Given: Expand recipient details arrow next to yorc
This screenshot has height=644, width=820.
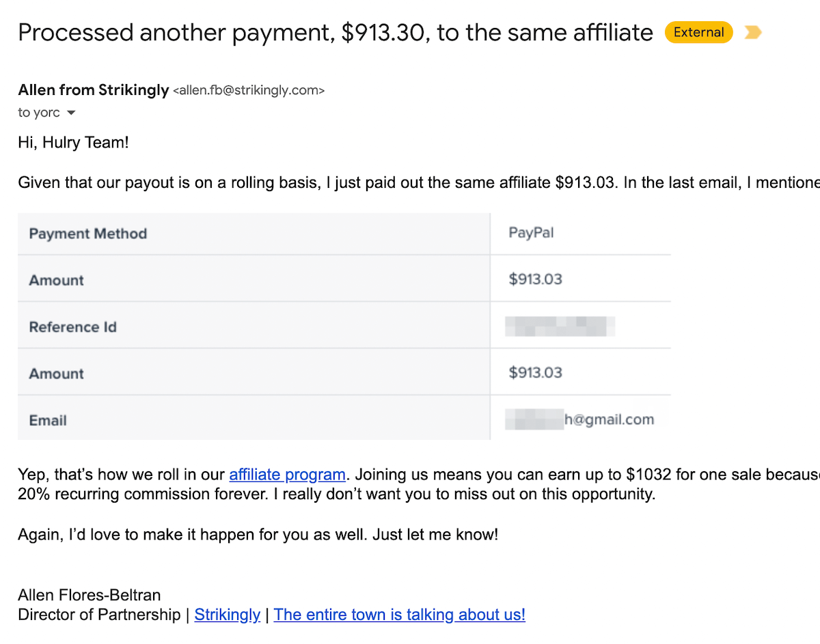Looking at the screenshot, I should [x=70, y=113].
